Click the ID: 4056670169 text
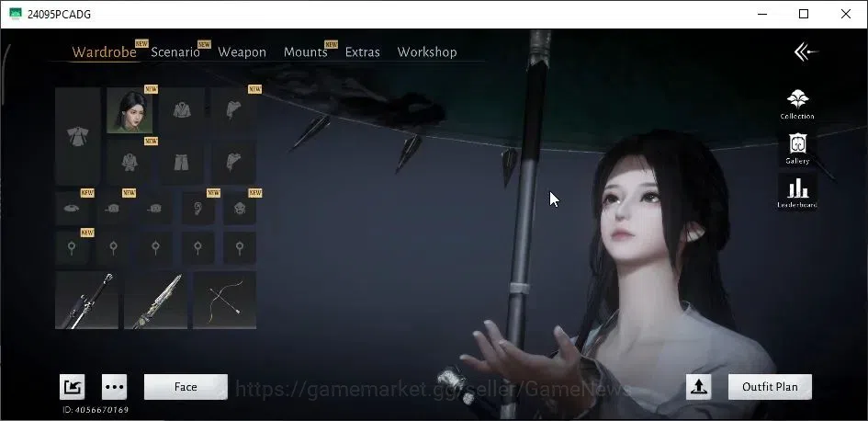 coord(96,410)
